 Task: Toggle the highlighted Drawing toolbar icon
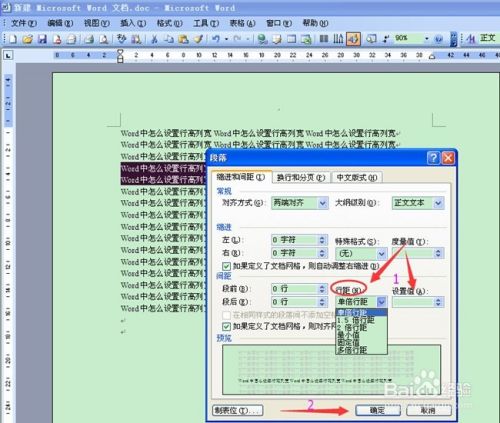pyautogui.click(x=353, y=39)
